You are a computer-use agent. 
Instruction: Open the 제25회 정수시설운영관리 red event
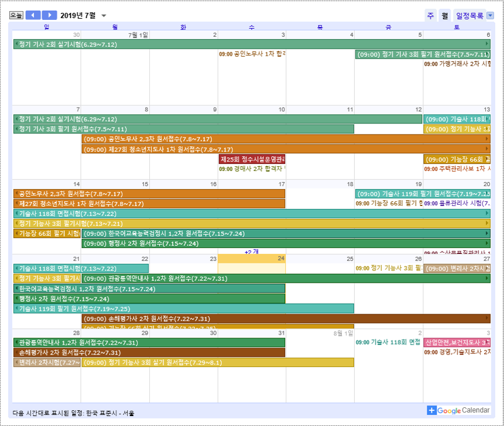click(252, 159)
